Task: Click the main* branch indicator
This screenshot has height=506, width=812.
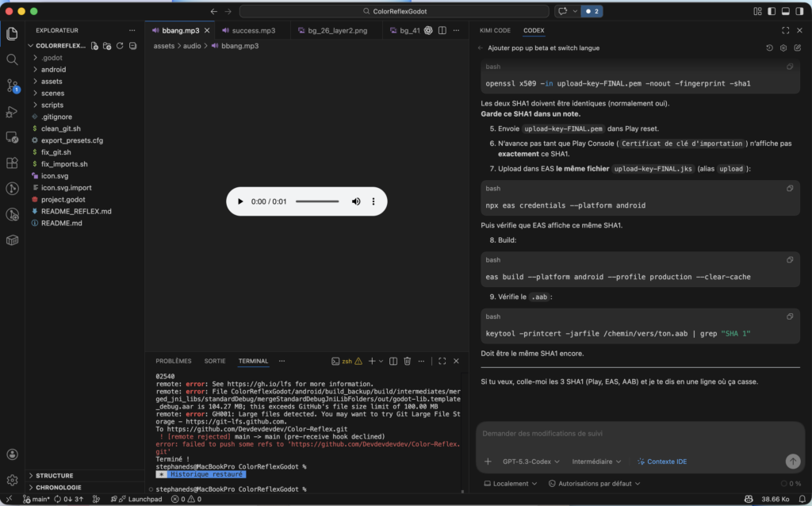Action: (36, 499)
